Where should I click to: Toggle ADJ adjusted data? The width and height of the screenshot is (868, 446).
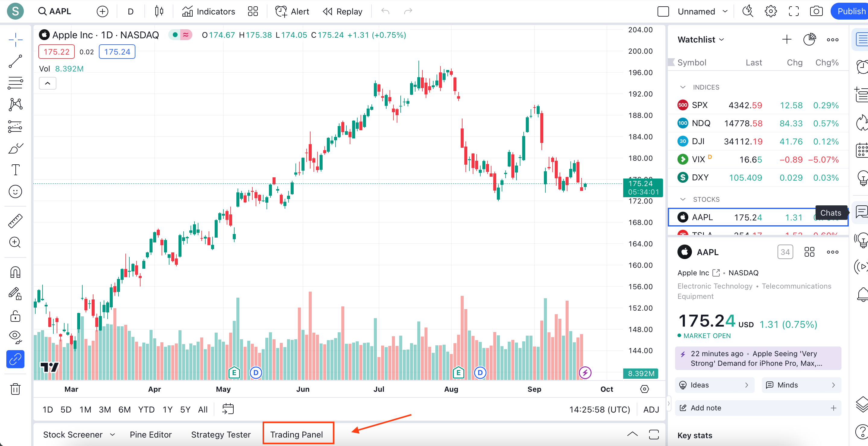click(651, 410)
